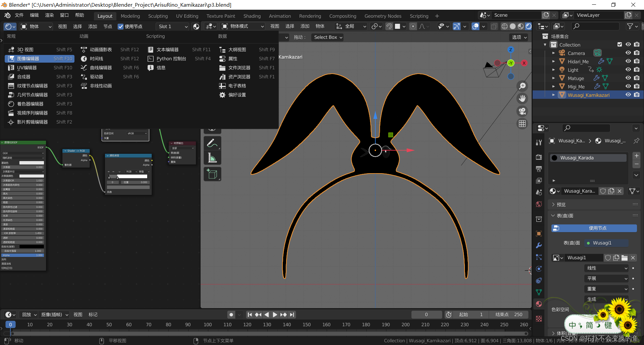Image resolution: width=644 pixels, height=345 pixels.
Task: Click the zoom magnifier viewport icon
Action: pos(522,86)
